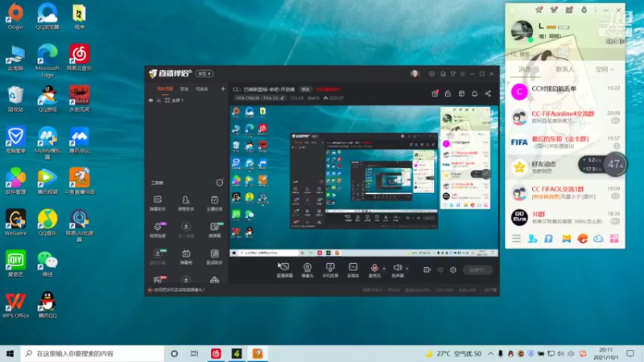644x362 pixels.
Task: Open the 读弹幕 read-danmaku tool
Action: pos(214,230)
